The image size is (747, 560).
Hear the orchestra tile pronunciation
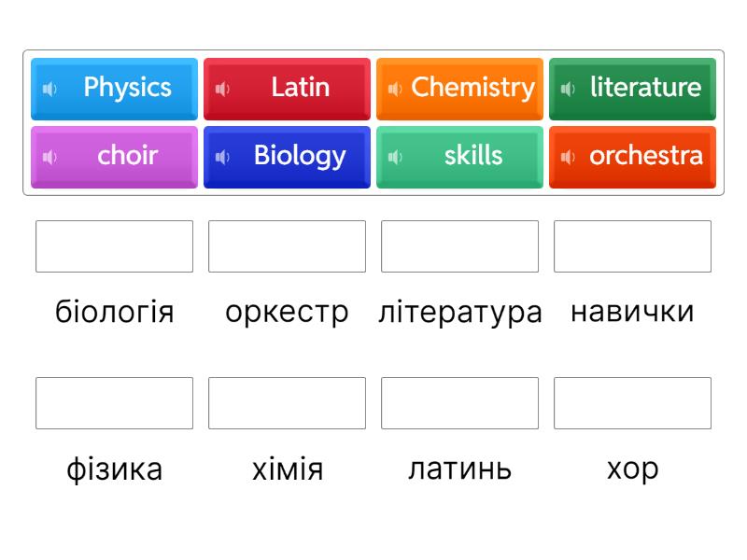tap(568, 157)
